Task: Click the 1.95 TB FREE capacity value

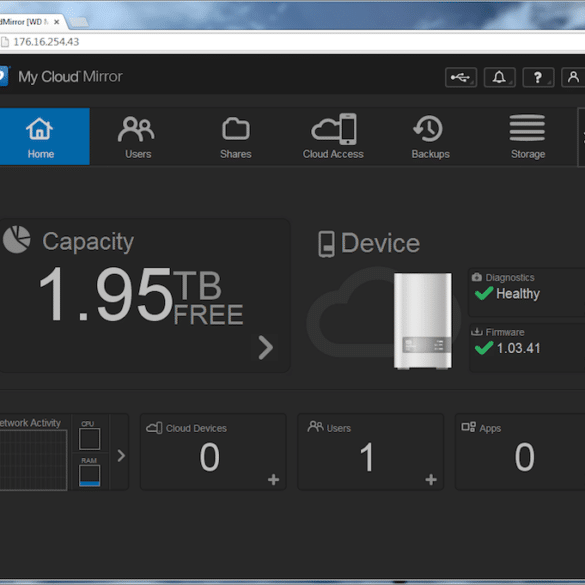Action: coord(141,295)
